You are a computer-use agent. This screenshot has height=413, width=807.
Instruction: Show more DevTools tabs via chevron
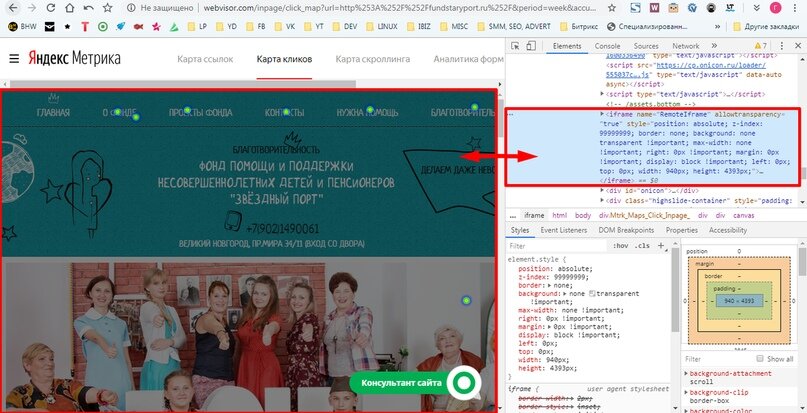pos(714,46)
